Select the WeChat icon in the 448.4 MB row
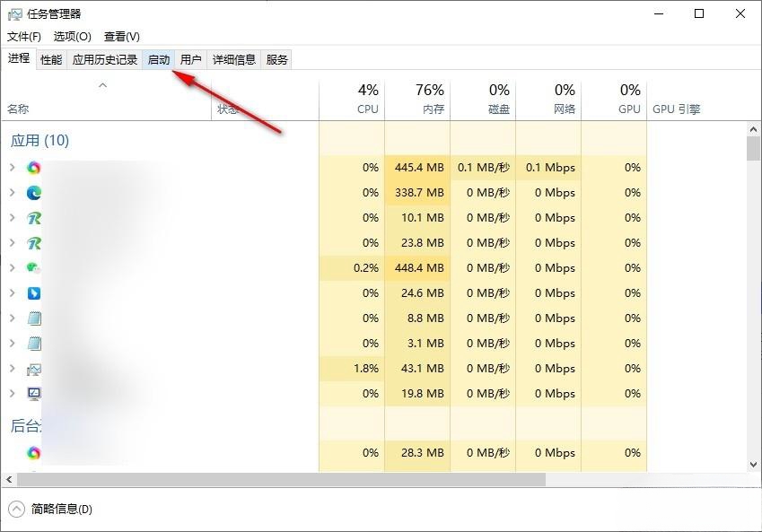Image resolution: width=762 pixels, height=532 pixels. (x=33, y=267)
